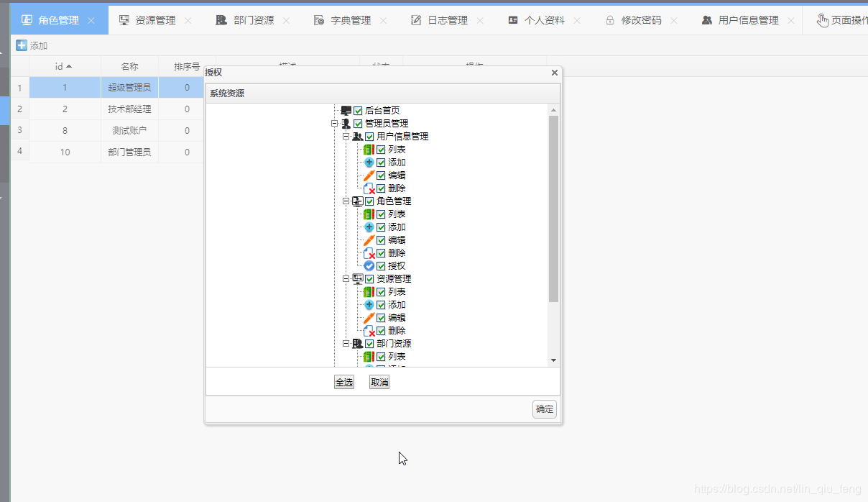The height and width of the screenshot is (502, 868).
Task: Click the 编辑 pencil icon under 资源管理 node
Action: tap(369, 318)
